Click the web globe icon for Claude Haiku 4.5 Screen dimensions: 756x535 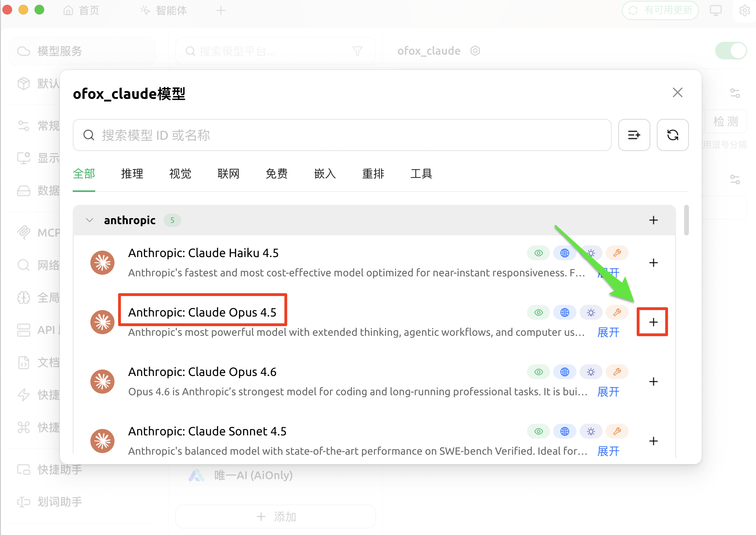pos(564,253)
